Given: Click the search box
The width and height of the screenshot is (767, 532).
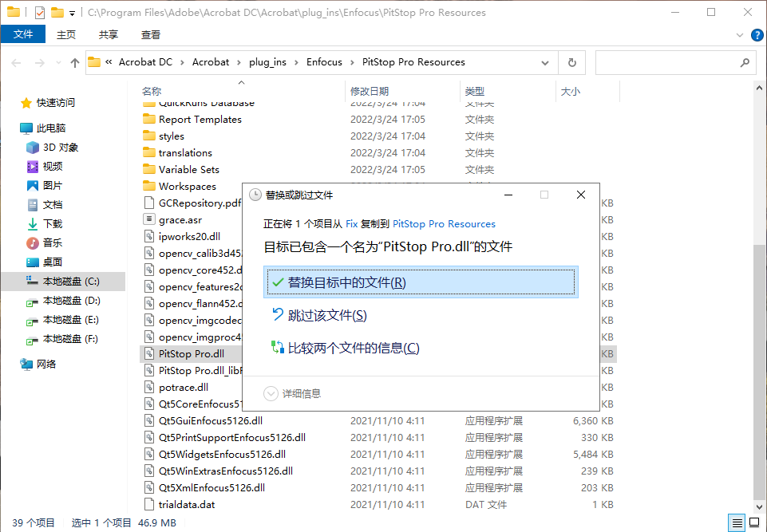Looking at the screenshot, I should (x=674, y=62).
